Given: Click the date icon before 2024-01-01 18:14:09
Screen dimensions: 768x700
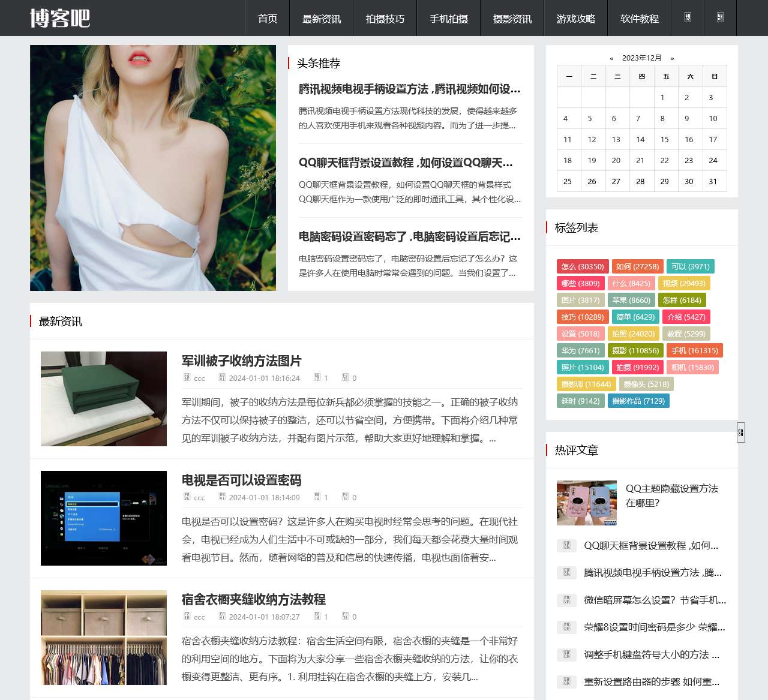Looking at the screenshot, I should (222, 497).
